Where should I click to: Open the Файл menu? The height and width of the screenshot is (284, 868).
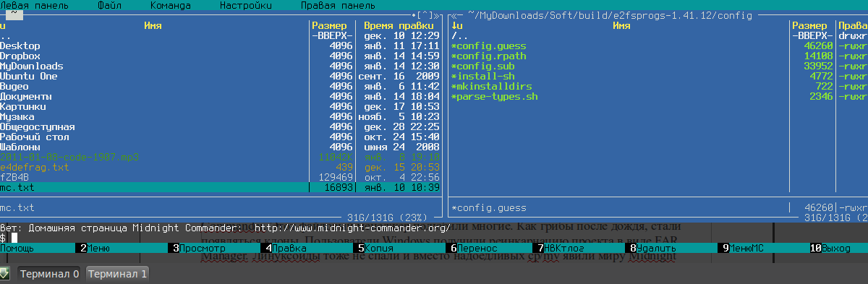point(109,5)
